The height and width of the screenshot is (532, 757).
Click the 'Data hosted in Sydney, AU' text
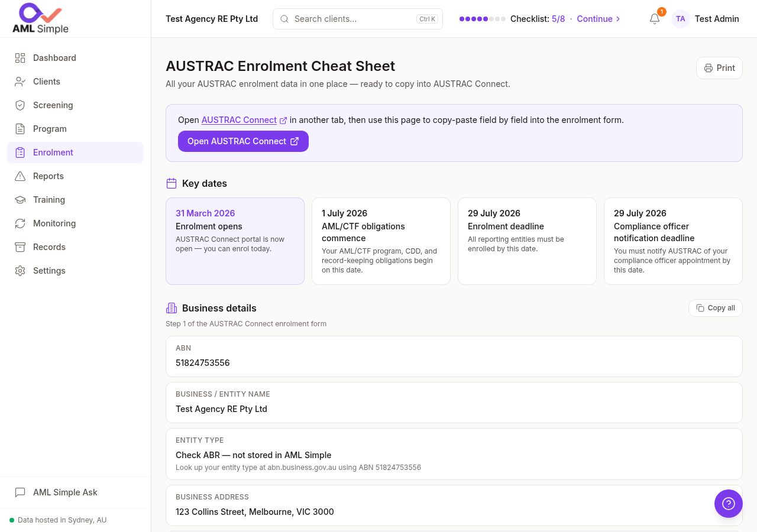click(x=62, y=520)
